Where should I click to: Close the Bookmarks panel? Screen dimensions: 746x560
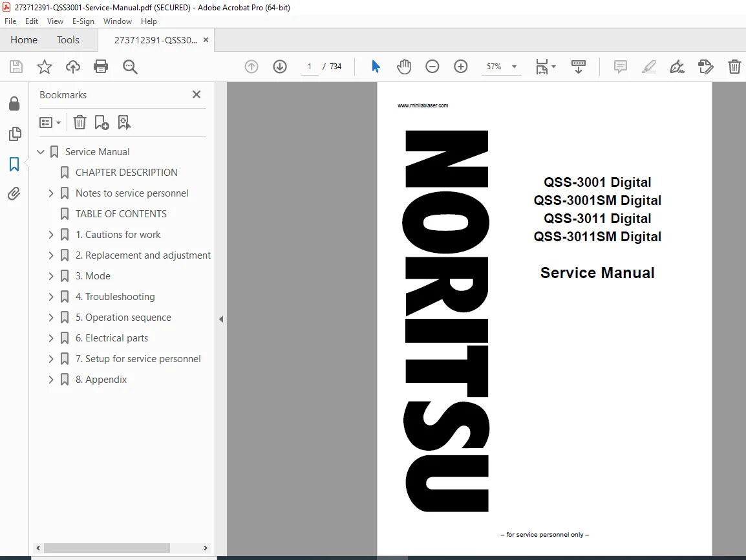[x=197, y=94]
